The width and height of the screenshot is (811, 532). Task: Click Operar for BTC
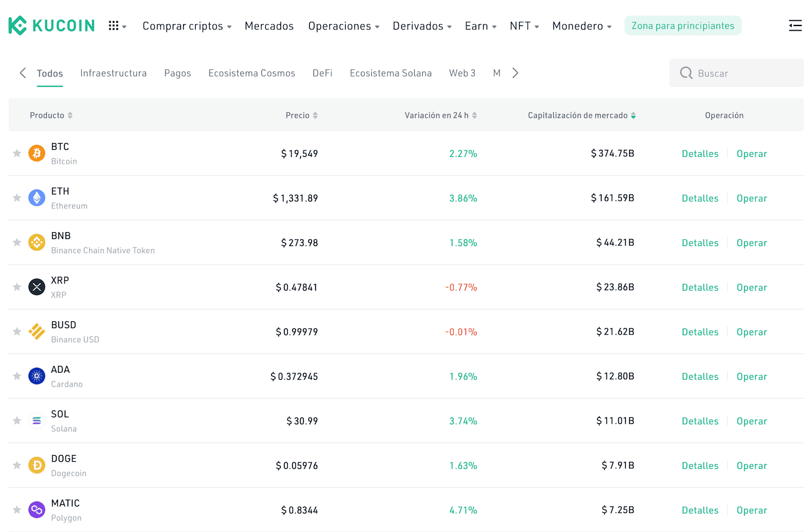752,154
